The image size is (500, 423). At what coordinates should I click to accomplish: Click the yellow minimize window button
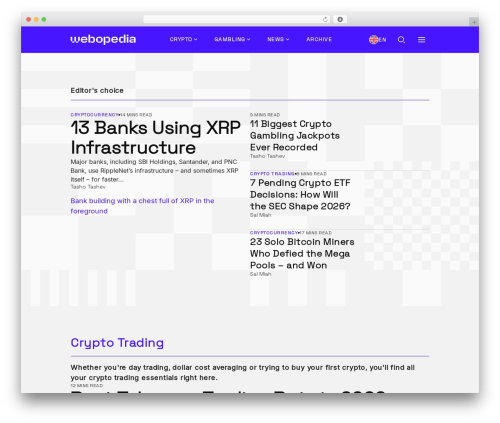tap(36, 20)
